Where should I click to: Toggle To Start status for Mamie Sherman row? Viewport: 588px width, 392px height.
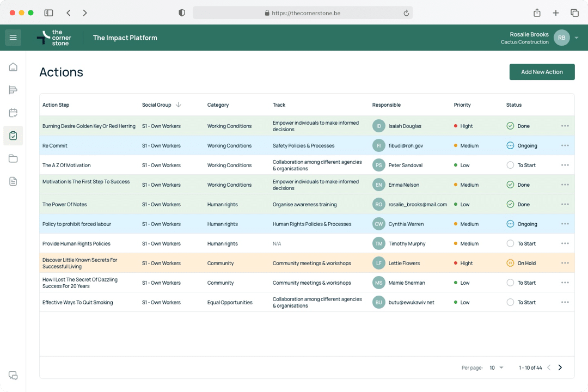click(510, 283)
